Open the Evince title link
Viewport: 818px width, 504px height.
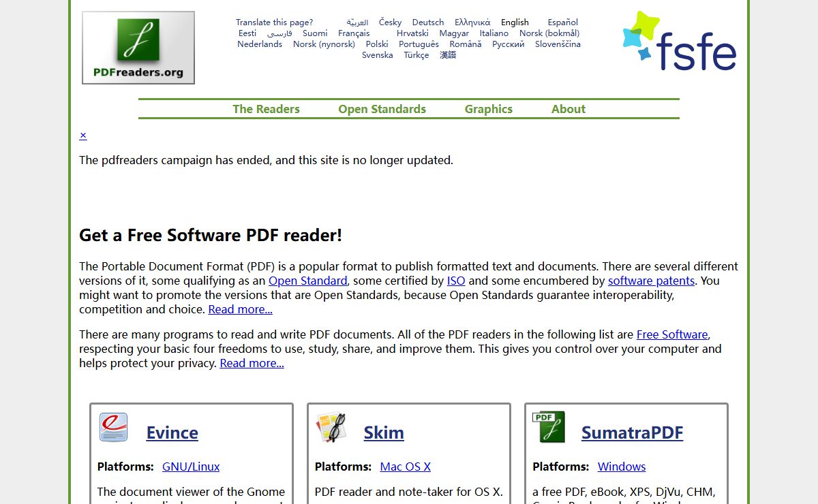tap(172, 432)
